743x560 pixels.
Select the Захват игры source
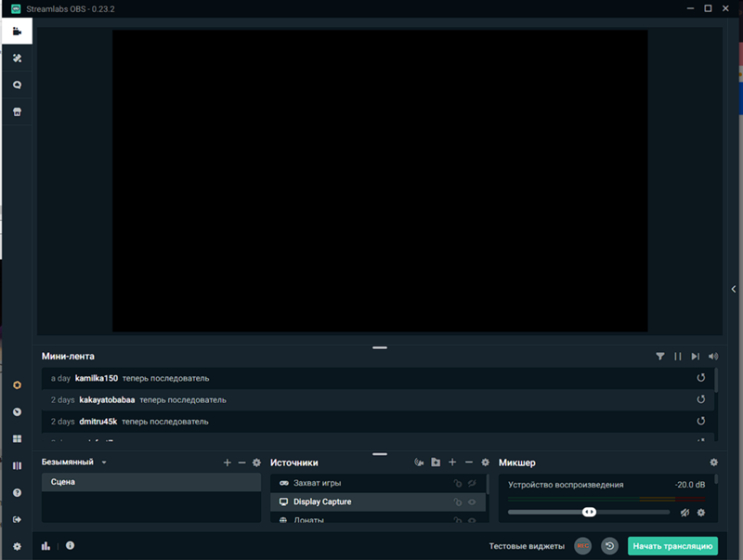click(x=378, y=483)
